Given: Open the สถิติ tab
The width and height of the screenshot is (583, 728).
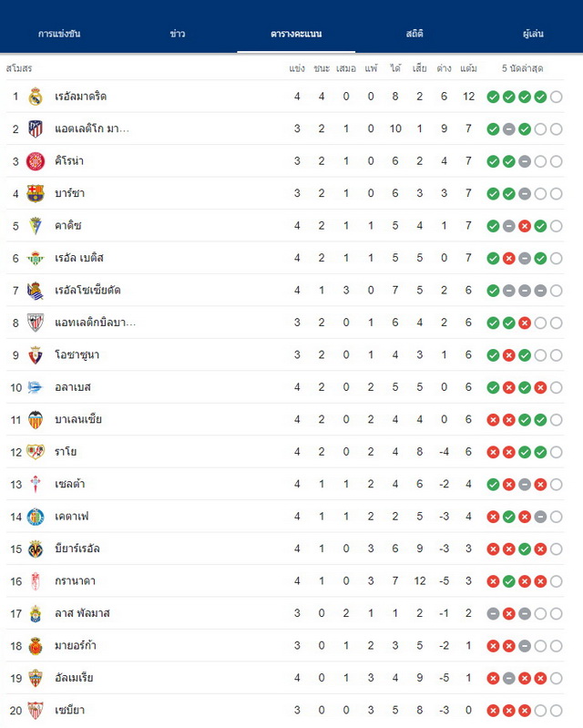Looking at the screenshot, I should tap(414, 34).
